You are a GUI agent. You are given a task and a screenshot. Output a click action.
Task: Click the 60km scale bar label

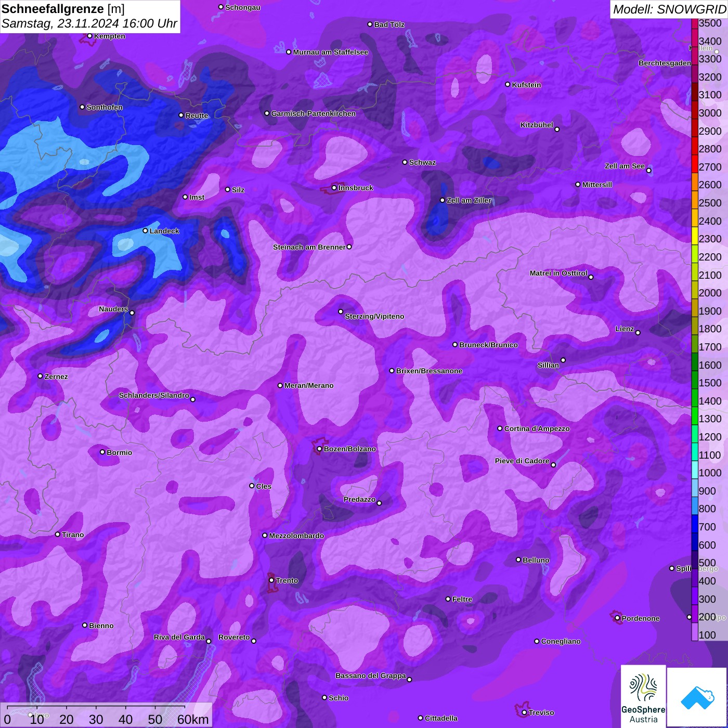click(x=193, y=719)
